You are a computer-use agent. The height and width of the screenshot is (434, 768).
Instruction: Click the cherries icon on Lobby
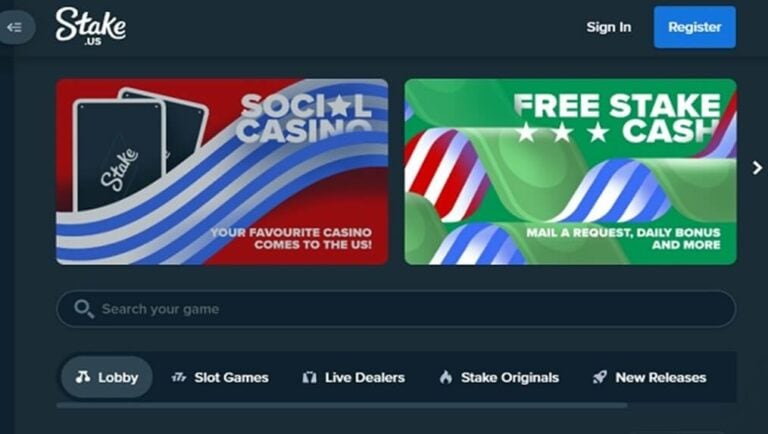pyautogui.click(x=83, y=377)
